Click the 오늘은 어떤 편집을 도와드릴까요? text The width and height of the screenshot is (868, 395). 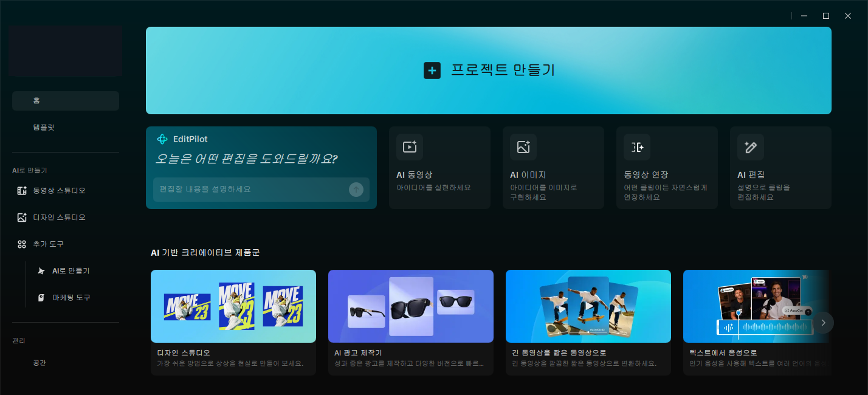[247, 159]
